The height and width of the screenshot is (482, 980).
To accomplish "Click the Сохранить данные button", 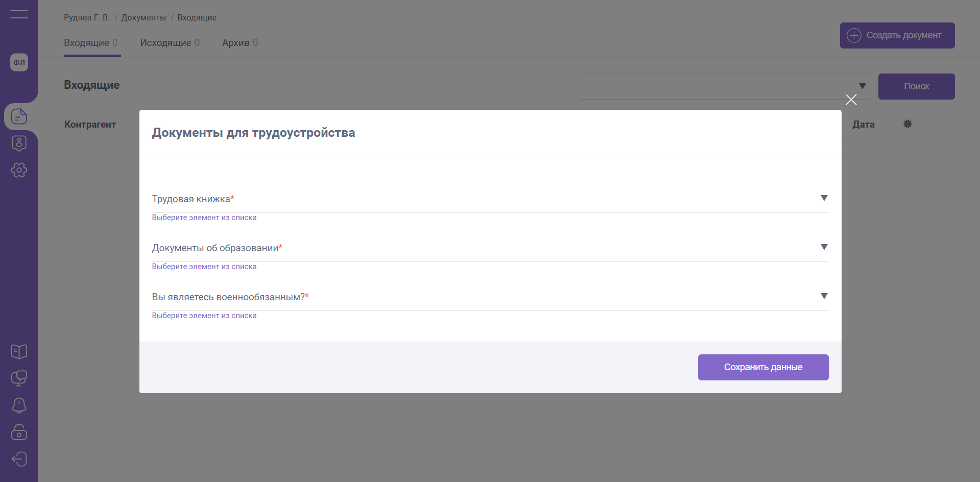I will click(763, 367).
